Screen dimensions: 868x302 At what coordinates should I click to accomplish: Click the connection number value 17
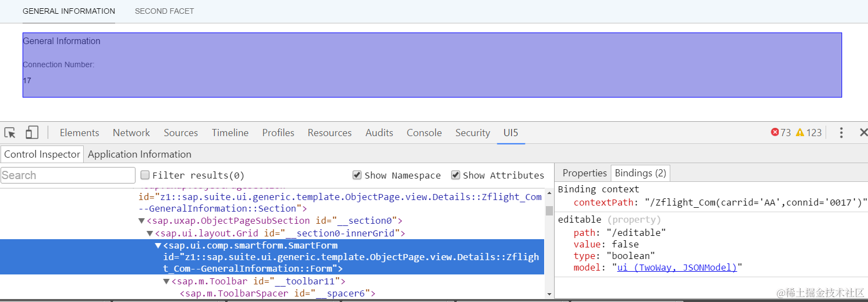[27, 80]
